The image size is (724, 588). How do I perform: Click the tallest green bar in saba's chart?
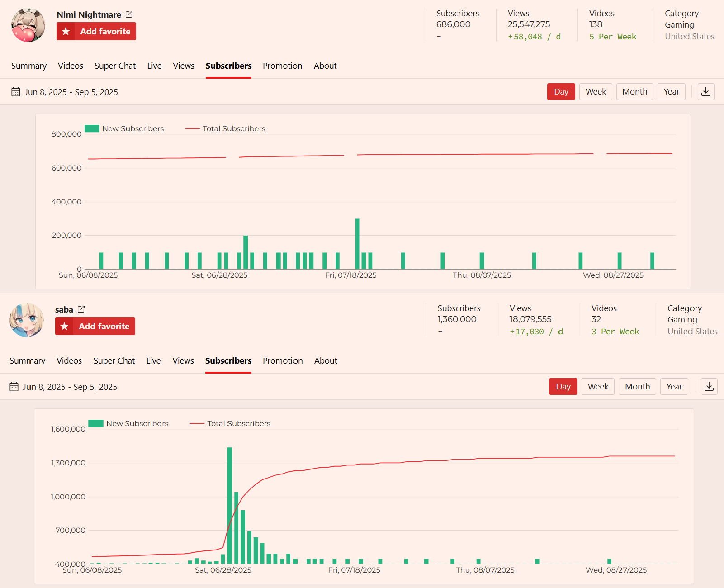[x=230, y=506]
